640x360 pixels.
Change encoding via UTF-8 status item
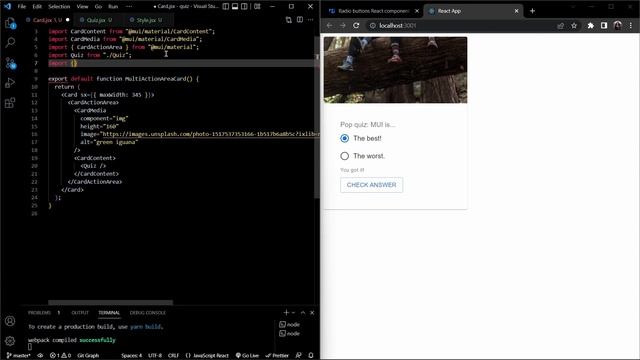click(x=155, y=356)
